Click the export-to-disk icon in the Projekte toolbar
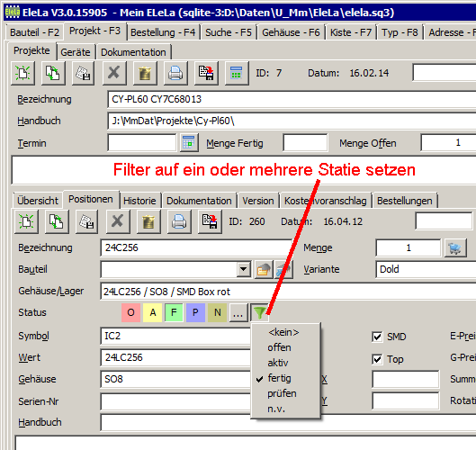This screenshot has width=476, height=450. click(x=206, y=73)
